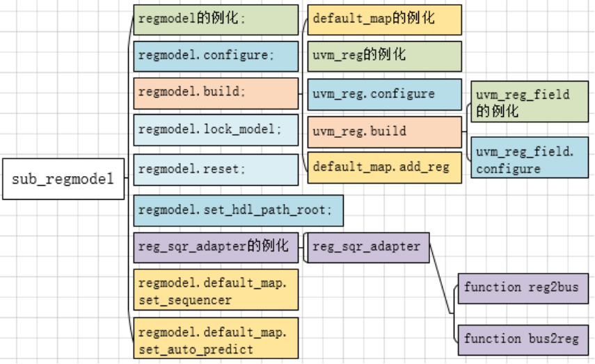Screen dimensions: 595x364
Task: Click the 'reg_sqr_adapter的例化' box
Action: click(216, 248)
